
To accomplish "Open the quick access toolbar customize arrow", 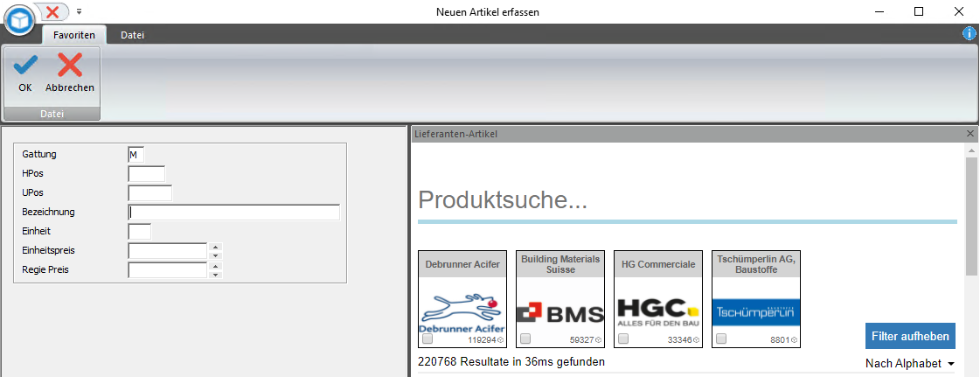I will pyautogui.click(x=80, y=11).
